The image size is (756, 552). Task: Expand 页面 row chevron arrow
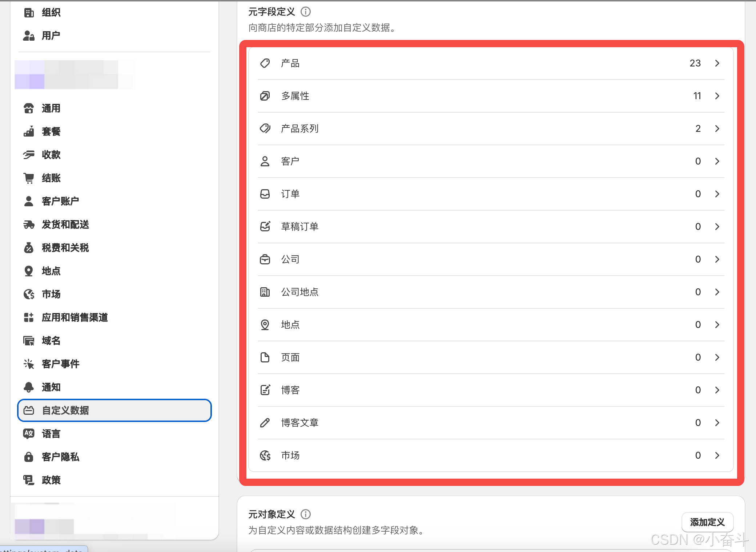click(717, 357)
